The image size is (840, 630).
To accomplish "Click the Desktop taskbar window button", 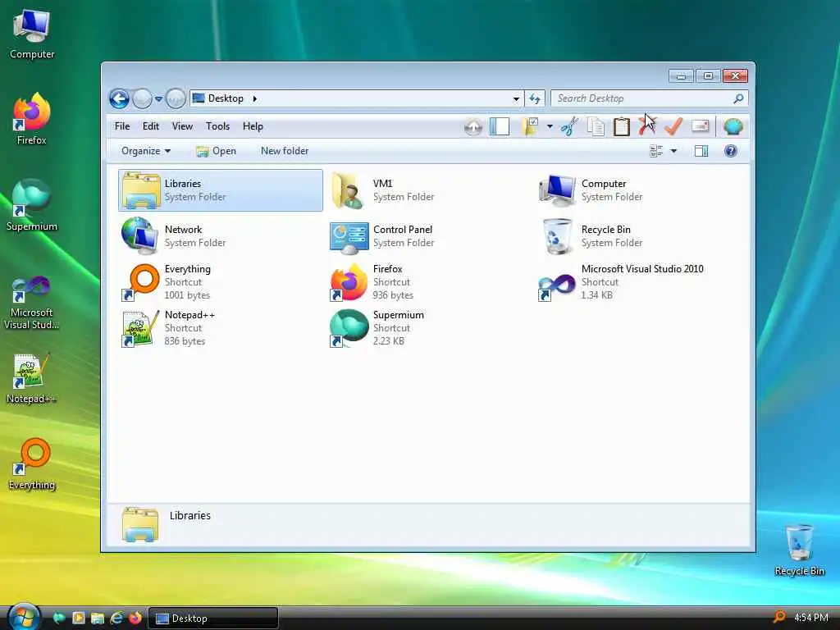I will click(x=212, y=619).
